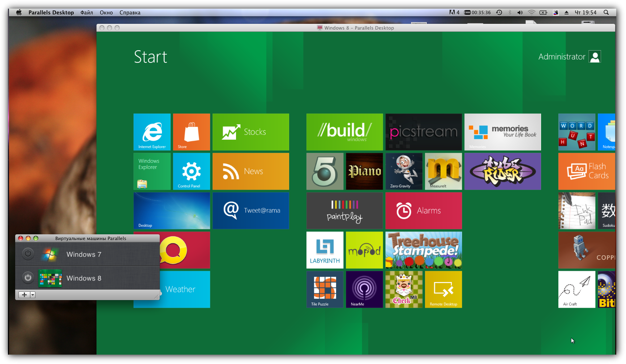
Task: Launch the Treehouse Stampede tile
Action: point(424,250)
